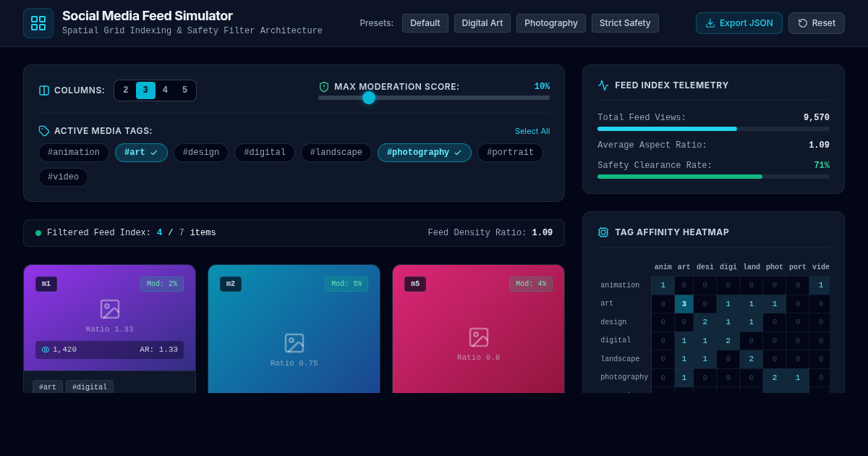Click the 'Ratio 0.8' label on card m5
Viewport: 868px width, 456px height.
(479, 358)
